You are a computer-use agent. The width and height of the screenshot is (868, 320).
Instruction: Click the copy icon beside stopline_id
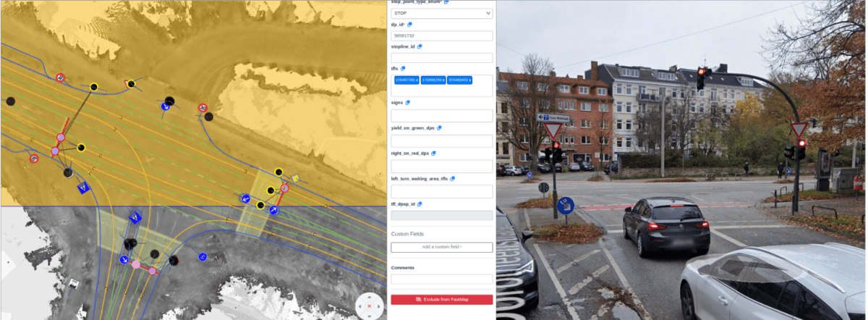click(420, 46)
